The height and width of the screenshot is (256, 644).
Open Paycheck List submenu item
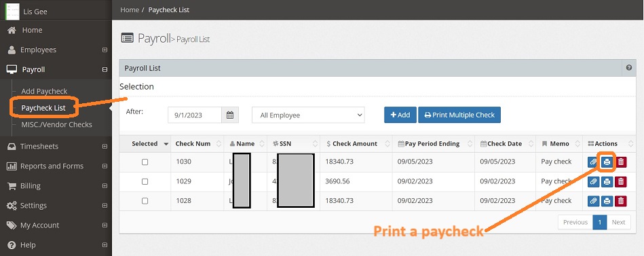click(43, 108)
